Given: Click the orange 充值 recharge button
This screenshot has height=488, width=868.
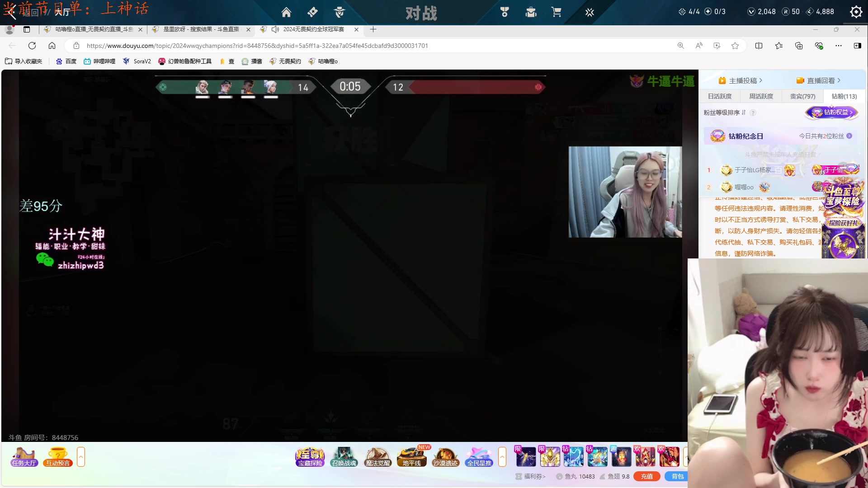Looking at the screenshot, I should (646, 476).
